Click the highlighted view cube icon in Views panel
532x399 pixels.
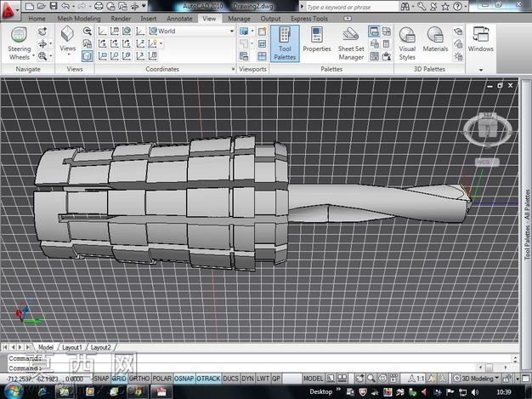pos(88,56)
